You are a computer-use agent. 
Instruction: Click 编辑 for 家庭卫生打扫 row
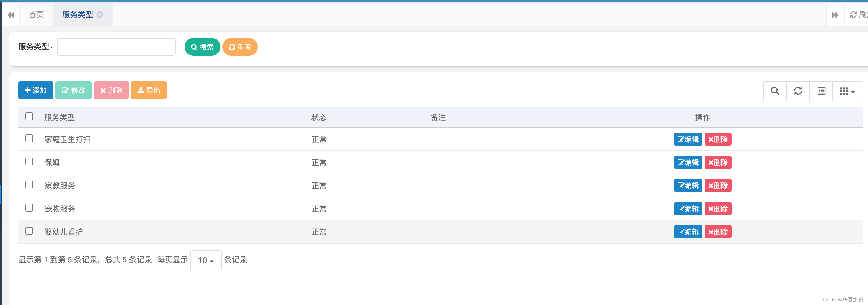[x=688, y=139]
